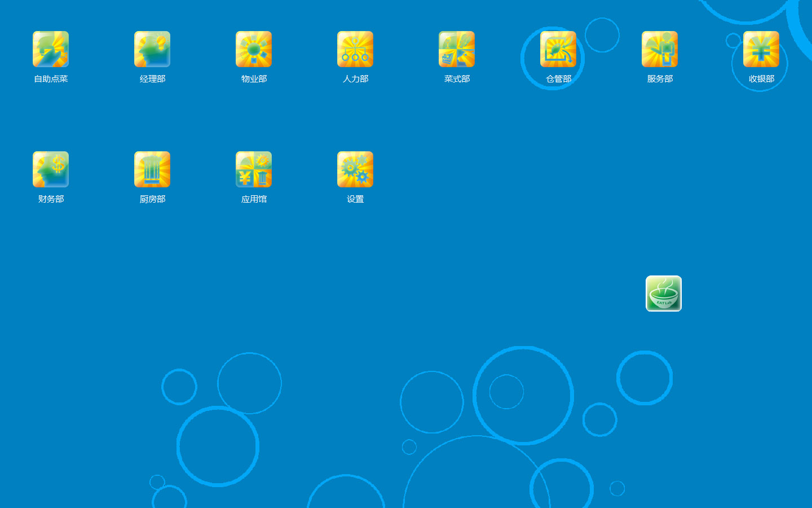
Task: Launch the 收银部 cashier icon with yen symbol
Action: point(761,49)
